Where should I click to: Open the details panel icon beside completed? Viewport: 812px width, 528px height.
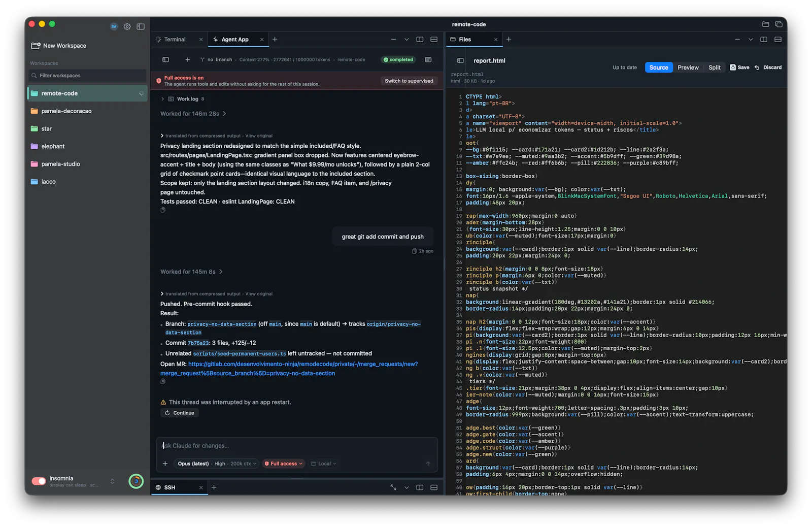pyautogui.click(x=428, y=60)
